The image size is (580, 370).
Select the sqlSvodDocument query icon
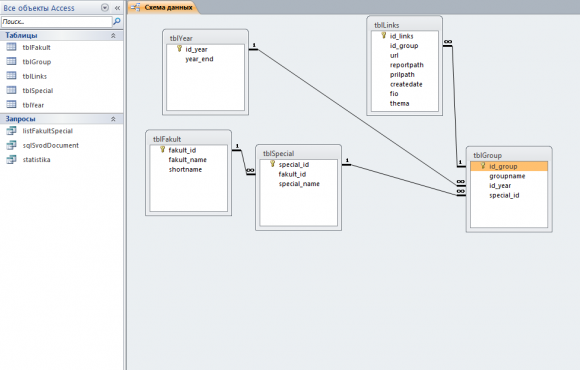click(x=11, y=145)
